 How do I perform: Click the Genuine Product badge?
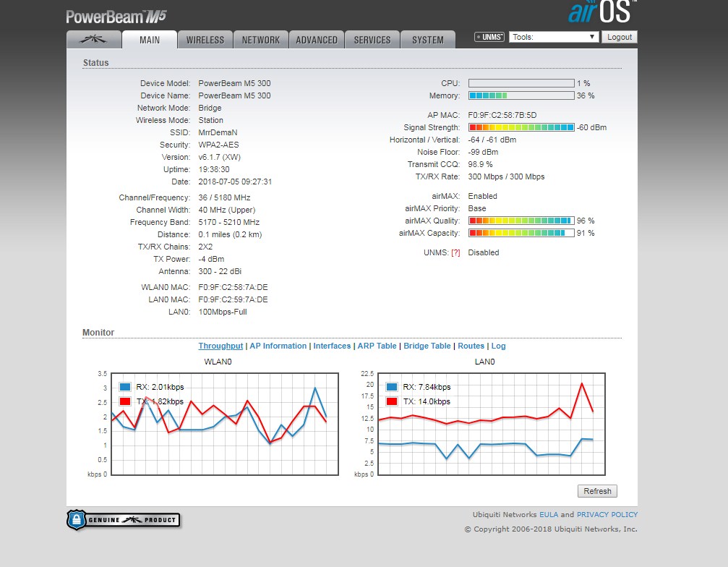pos(123,520)
